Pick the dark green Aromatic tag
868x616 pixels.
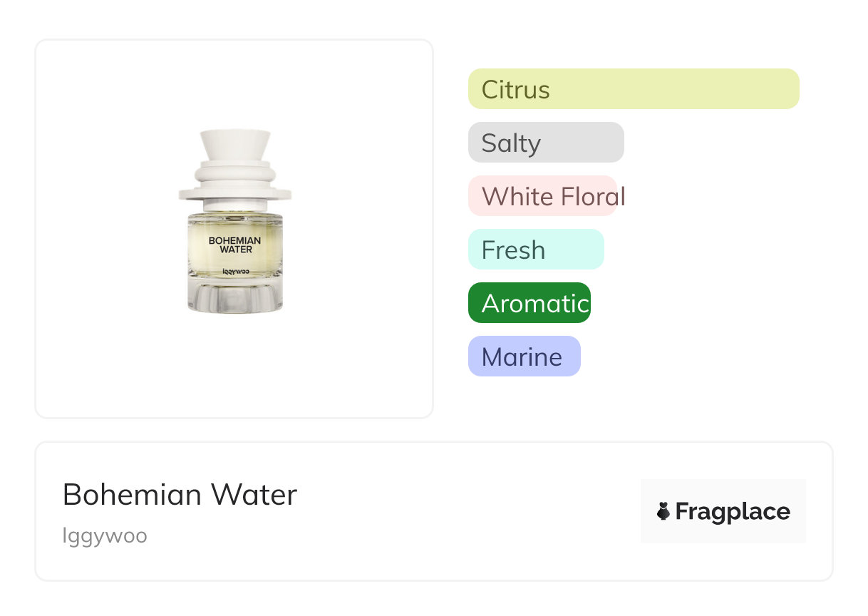[x=529, y=303]
